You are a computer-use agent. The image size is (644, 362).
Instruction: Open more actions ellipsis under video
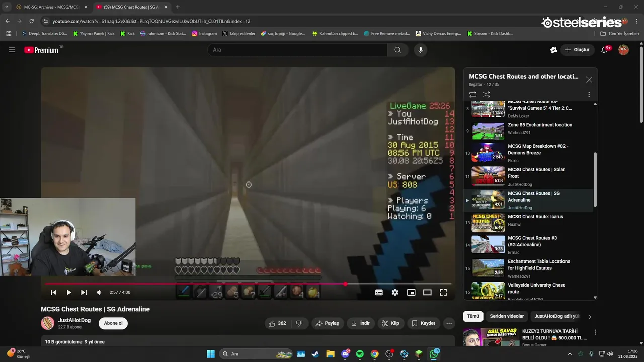pyautogui.click(x=449, y=323)
